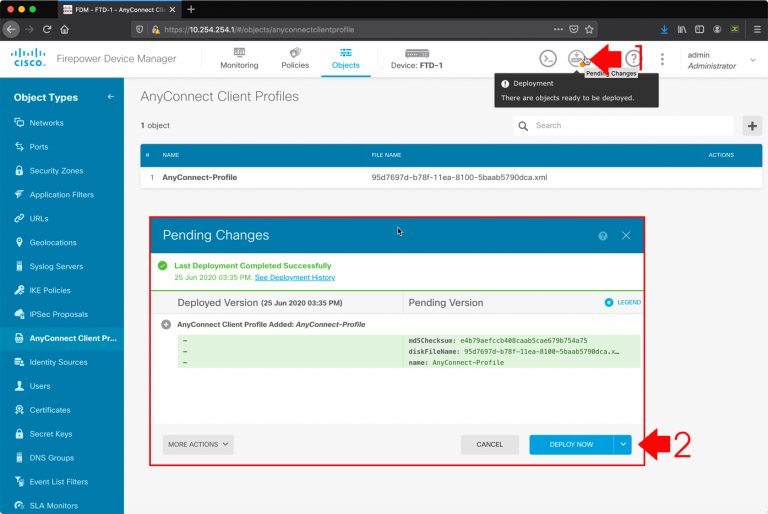
Task: Bookmark this page with the star icon
Action: (x=589, y=29)
